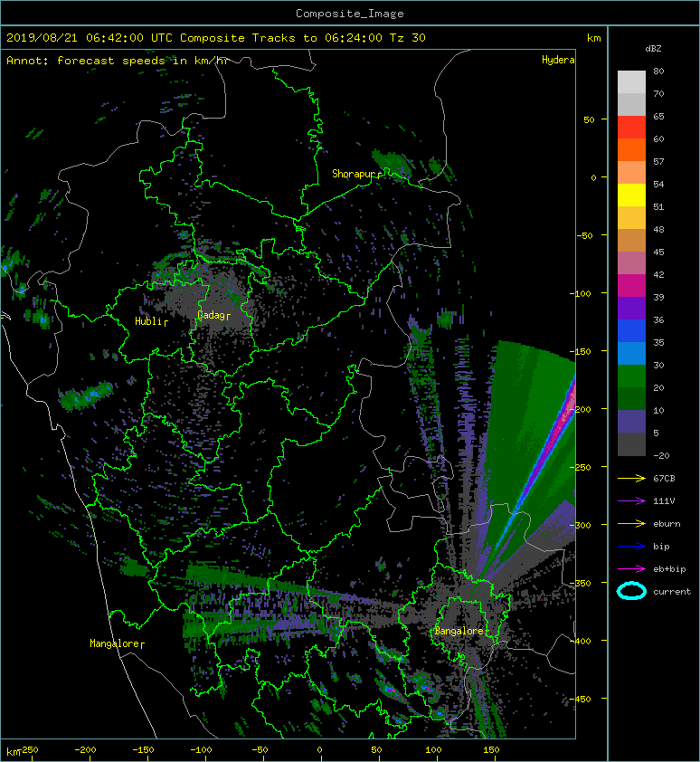The height and width of the screenshot is (762, 700).
Task: Click the eburn arrow legend icon
Action: (x=631, y=523)
